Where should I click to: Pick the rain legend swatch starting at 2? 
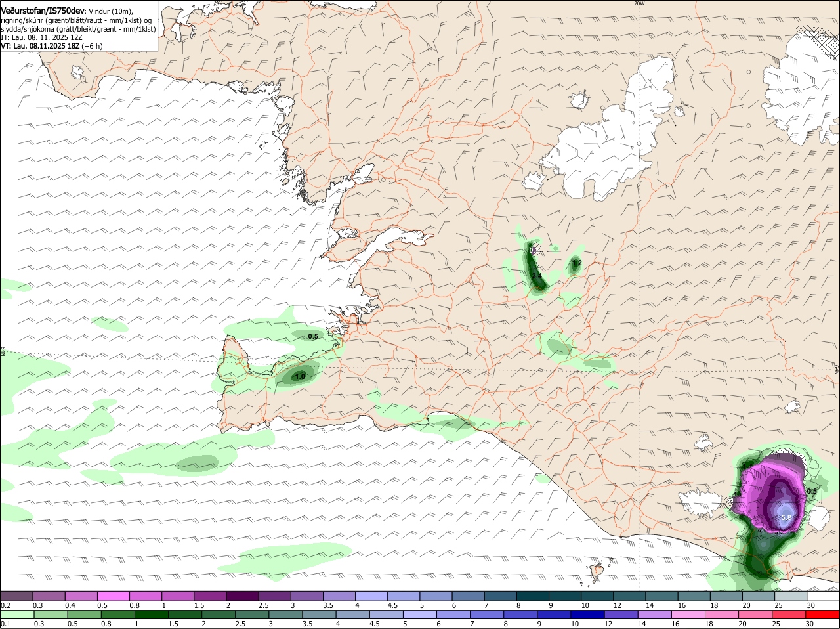218,615
